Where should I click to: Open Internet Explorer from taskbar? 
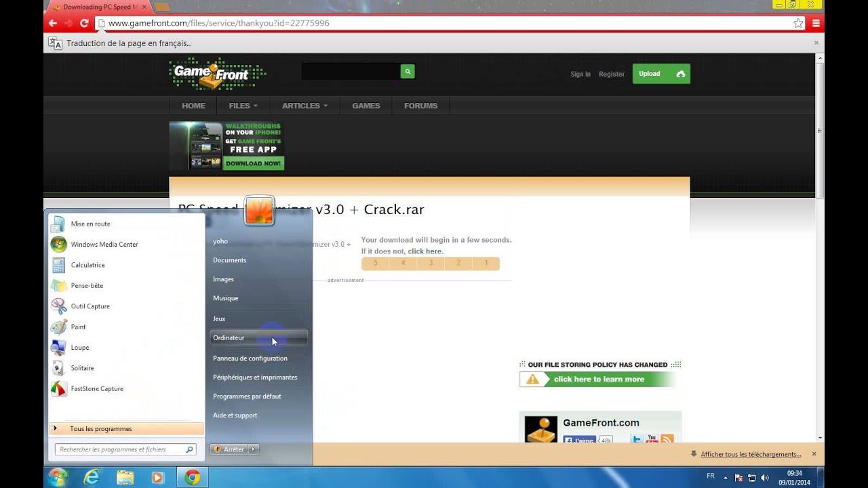click(92, 477)
